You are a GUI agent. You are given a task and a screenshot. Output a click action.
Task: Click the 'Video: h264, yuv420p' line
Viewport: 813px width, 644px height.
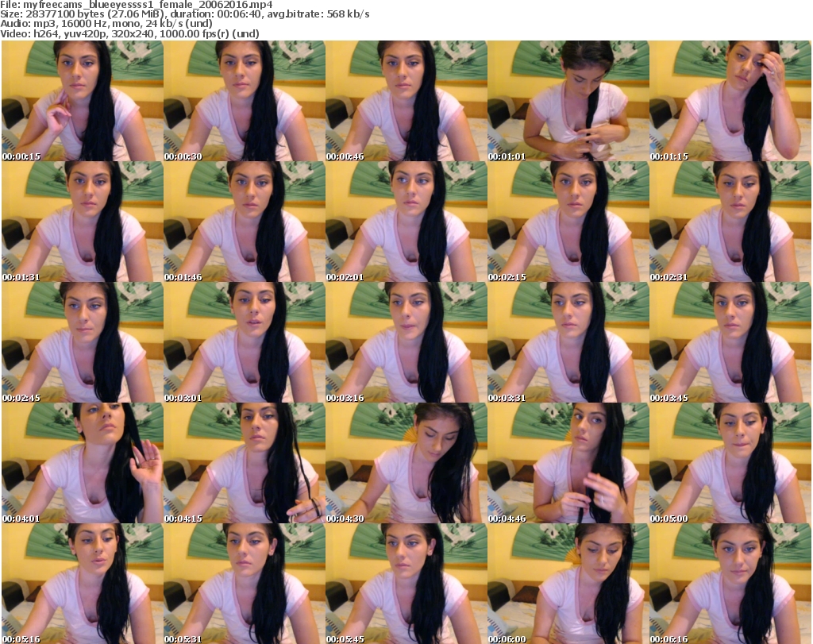[x=129, y=33]
